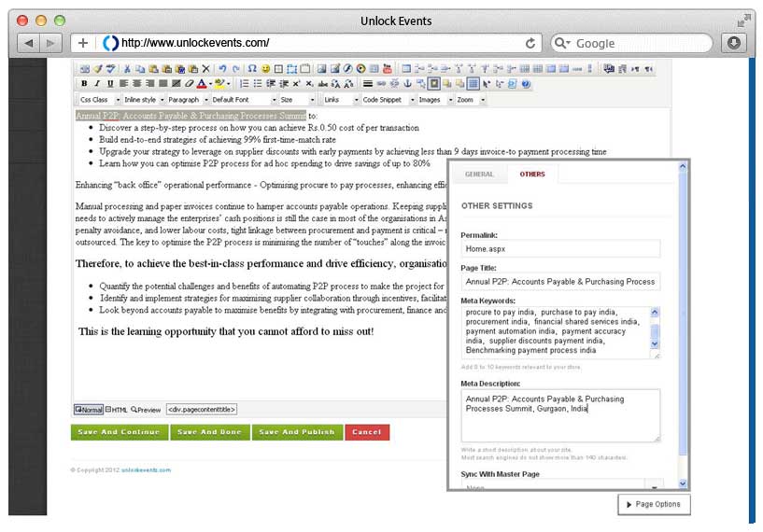Click the red Cancel button
Viewport: 763px width, 532px height.
coord(367,432)
